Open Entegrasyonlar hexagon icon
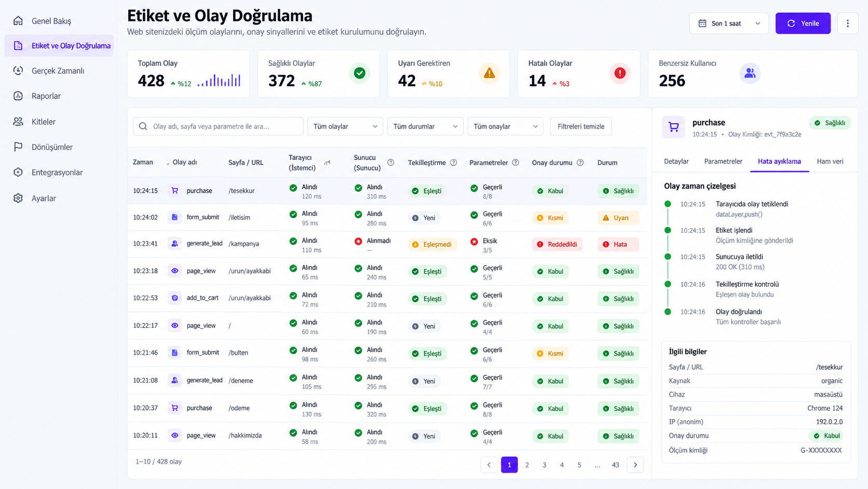The image size is (868, 489). (18, 173)
